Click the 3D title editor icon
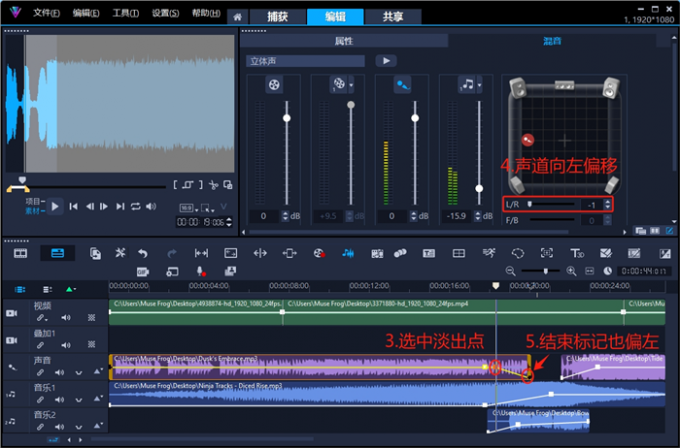Viewport: 680px width, 448px height. click(x=577, y=253)
